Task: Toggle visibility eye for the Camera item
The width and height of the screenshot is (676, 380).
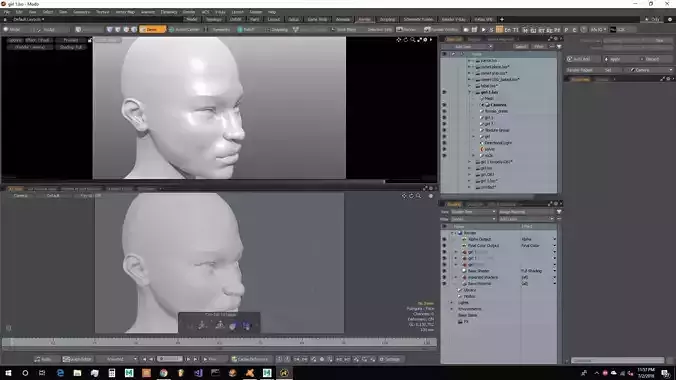Action: pyautogui.click(x=444, y=105)
